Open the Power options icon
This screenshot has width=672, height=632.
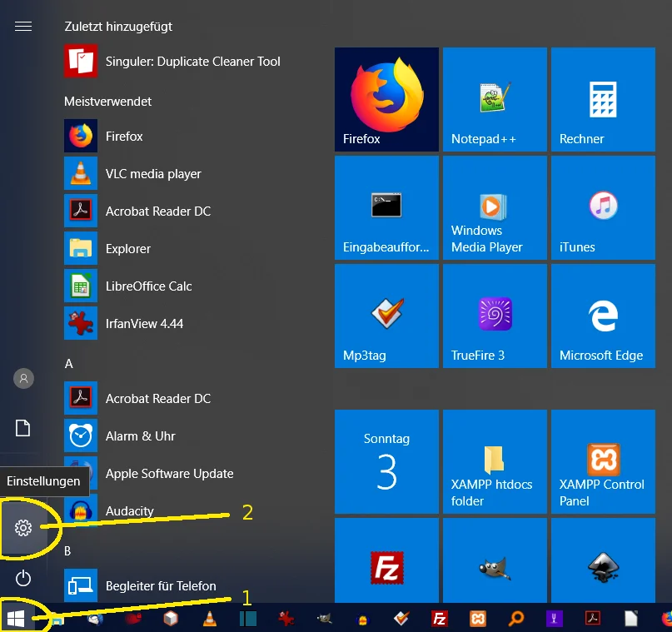tap(23, 577)
